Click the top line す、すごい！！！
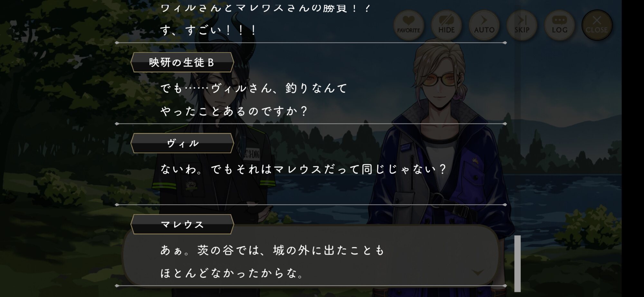The width and height of the screenshot is (644, 297). point(208,30)
